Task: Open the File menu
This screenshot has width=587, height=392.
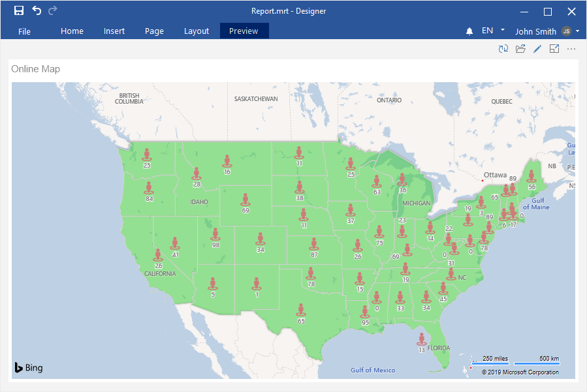Action: click(x=24, y=31)
